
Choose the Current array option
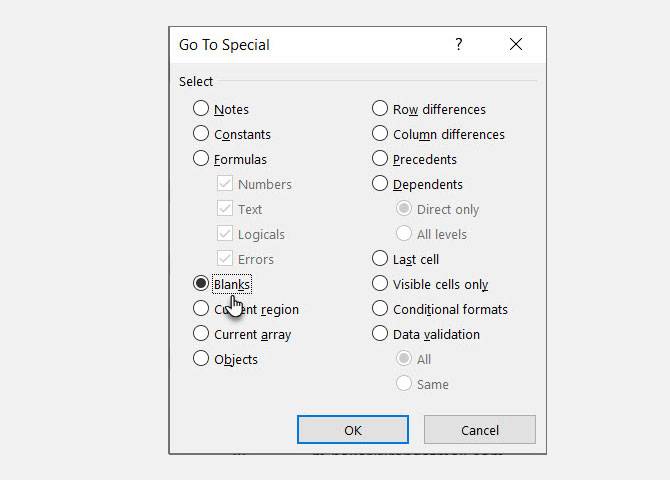[x=201, y=334]
